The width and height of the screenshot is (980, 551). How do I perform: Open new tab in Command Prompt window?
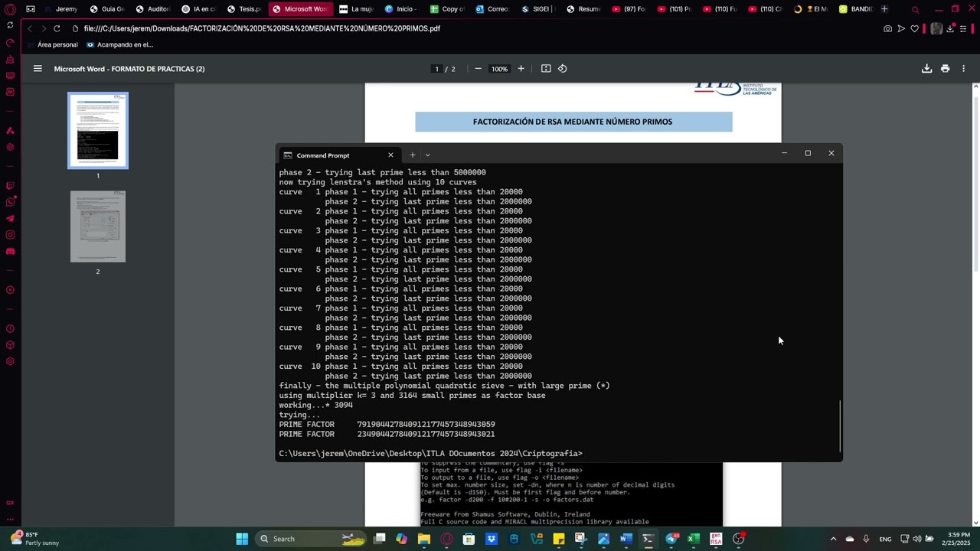click(412, 155)
